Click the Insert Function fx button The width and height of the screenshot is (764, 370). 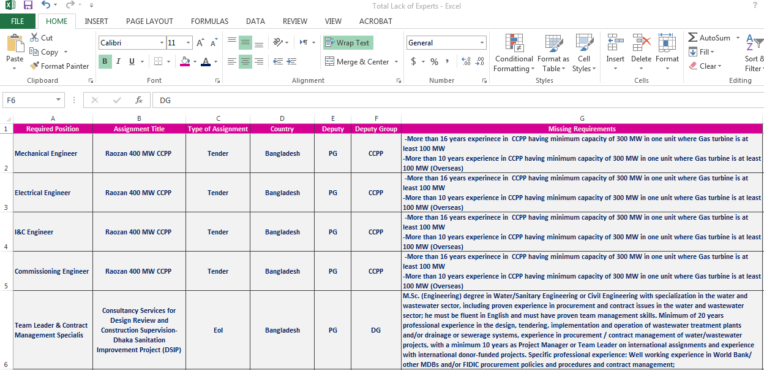click(139, 100)
